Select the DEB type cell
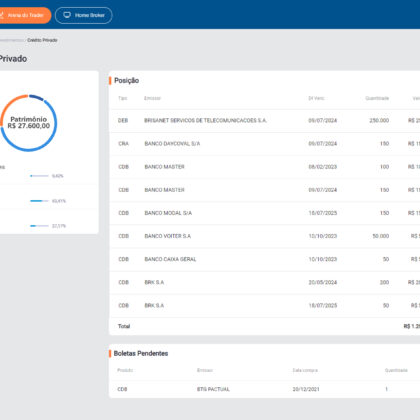The width and height of the screenshot is (420, 420). (x=123, y=120)
